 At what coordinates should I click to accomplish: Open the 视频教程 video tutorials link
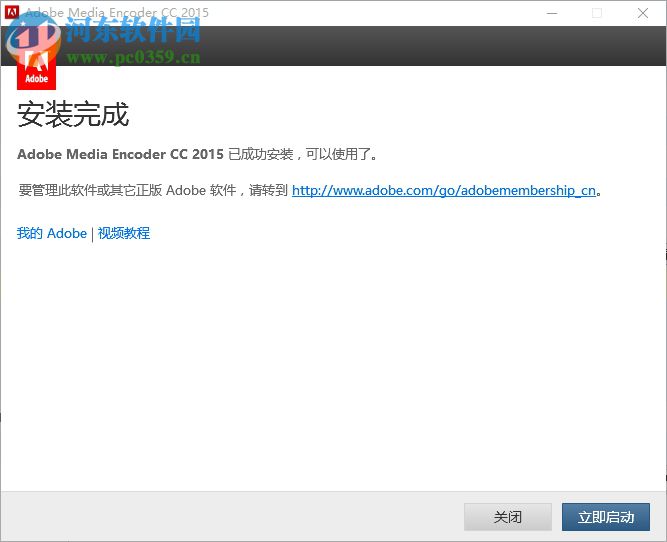point(124,233)
